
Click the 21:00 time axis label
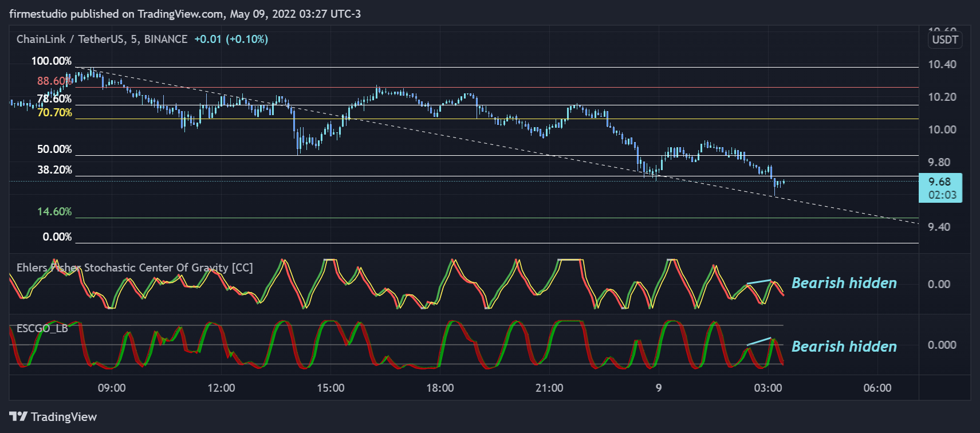tap(549, 388)
